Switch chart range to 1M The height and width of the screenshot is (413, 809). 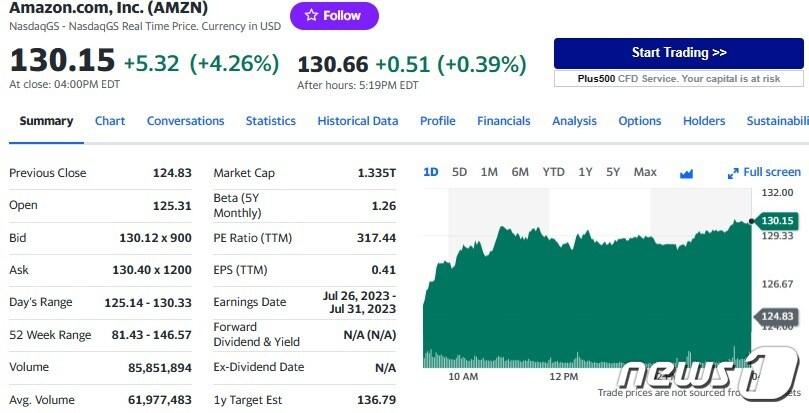pos(489,172)
